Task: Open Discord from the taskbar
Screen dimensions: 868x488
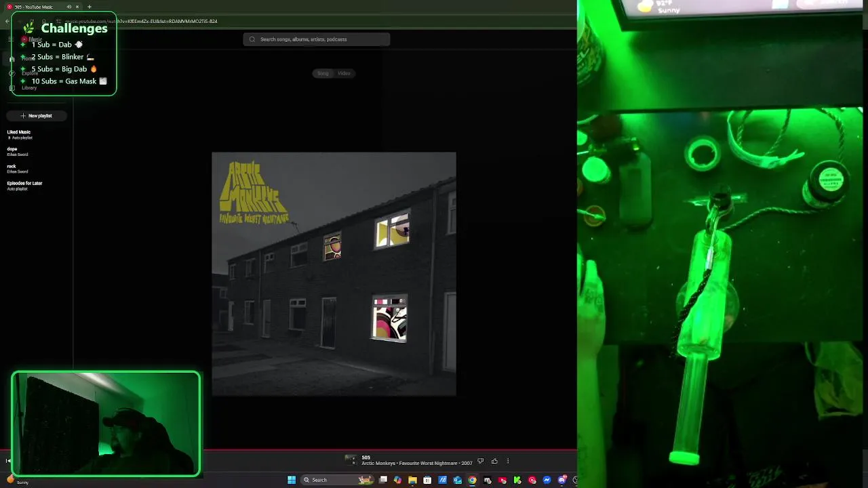Action: pyautogui.click(x=562, y=480)
